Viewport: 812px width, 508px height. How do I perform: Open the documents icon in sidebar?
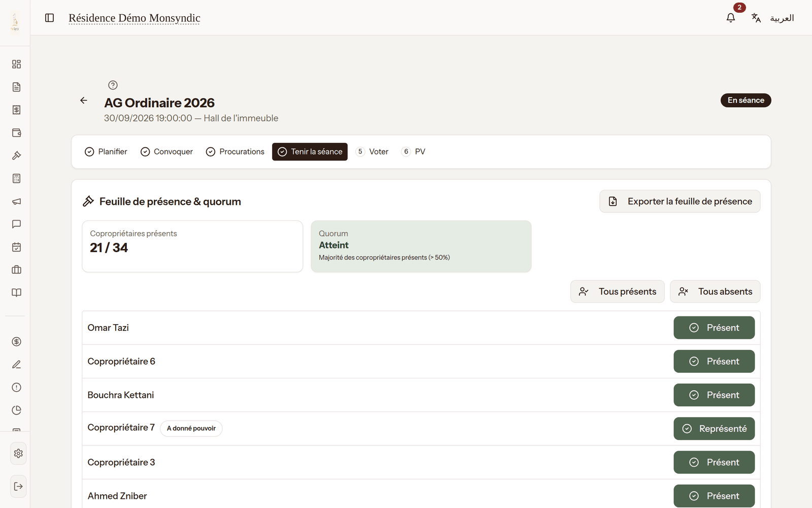point(16,87)
